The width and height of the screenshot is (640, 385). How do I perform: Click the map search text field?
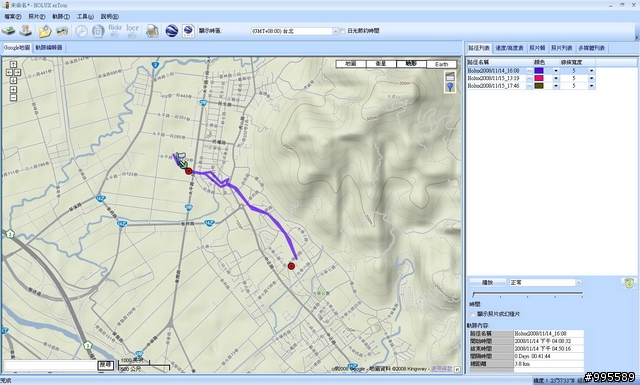(x=50, y=365)
